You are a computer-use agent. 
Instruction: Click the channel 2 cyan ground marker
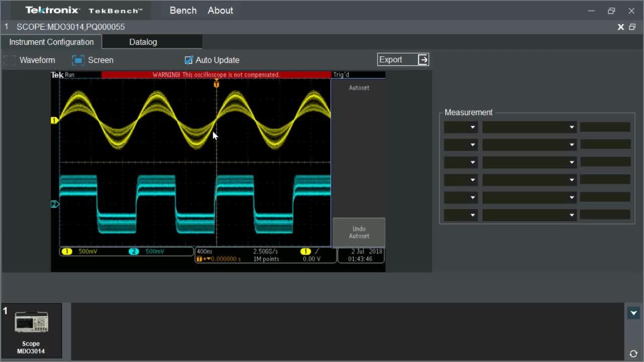[54, 204]
